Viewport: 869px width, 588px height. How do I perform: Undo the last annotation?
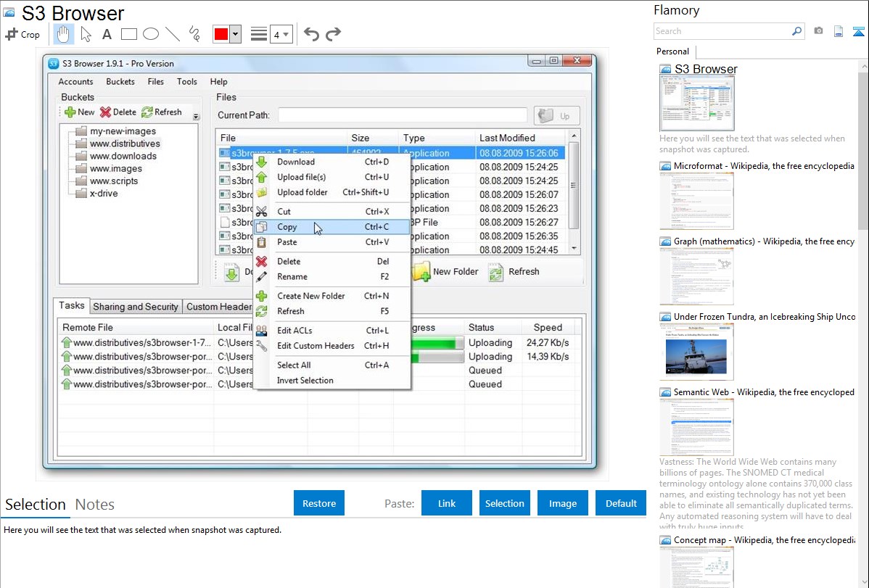click(311, 34)
